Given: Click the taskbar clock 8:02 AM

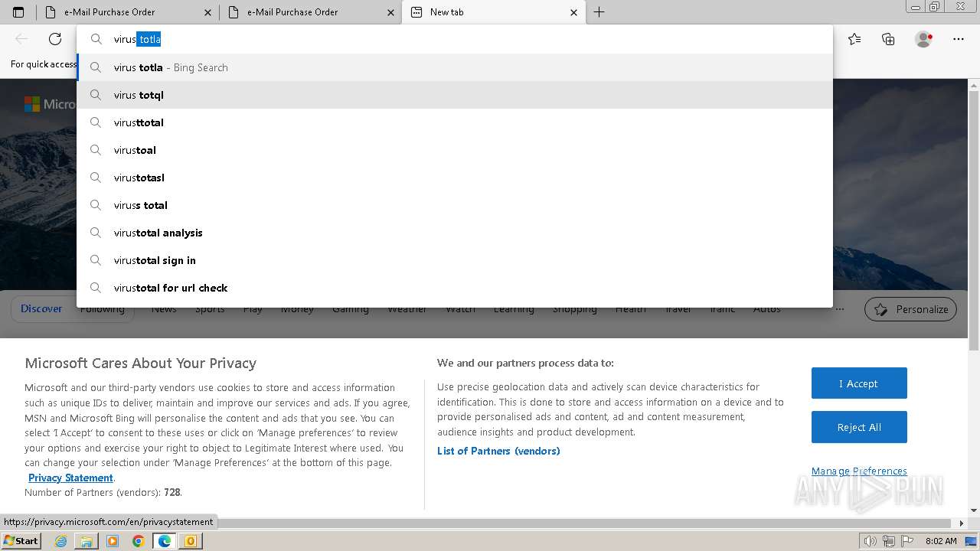Looking at the screenshot, I should (941, 541).
